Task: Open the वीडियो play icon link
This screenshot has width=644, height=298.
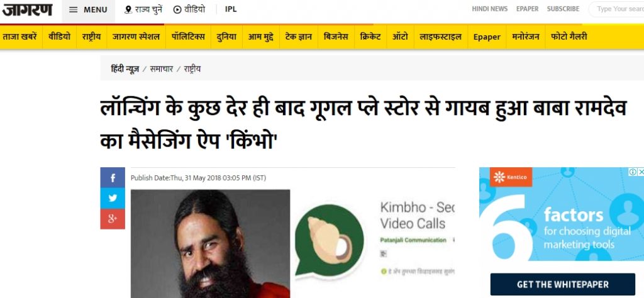Action: pos(189,9)
